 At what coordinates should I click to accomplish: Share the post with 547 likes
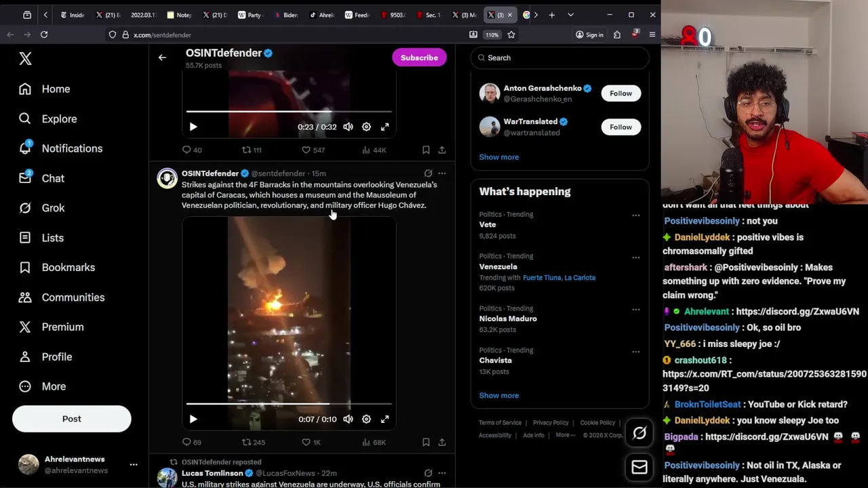coord(441,150)
